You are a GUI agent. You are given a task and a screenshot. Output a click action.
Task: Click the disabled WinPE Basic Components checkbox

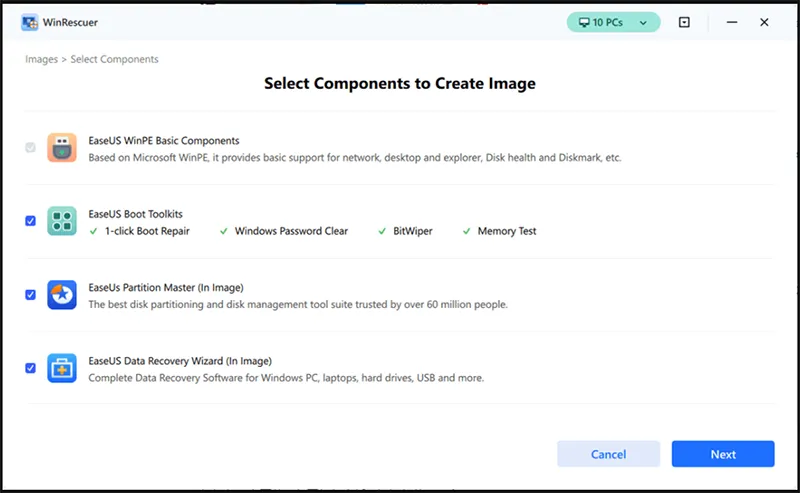coord(31,147)
